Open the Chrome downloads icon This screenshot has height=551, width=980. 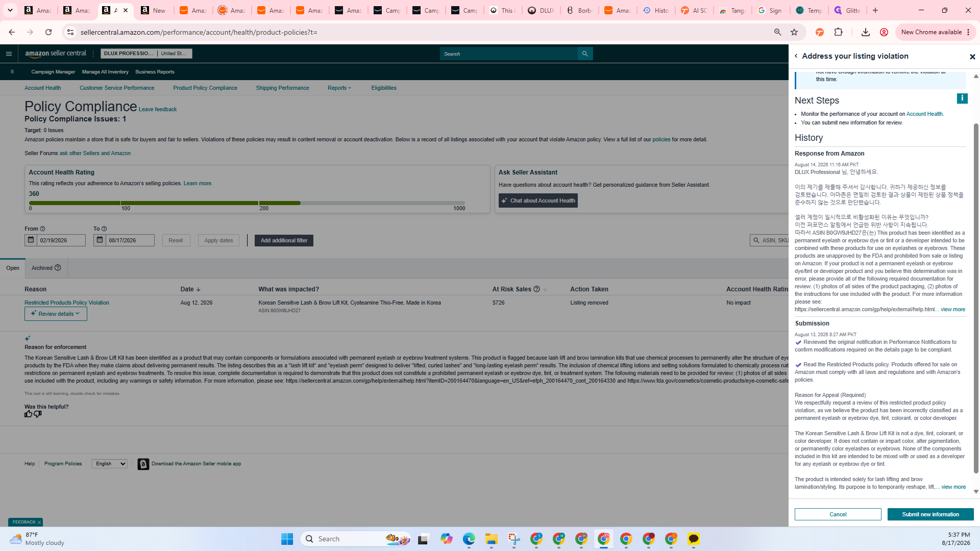point(865,32)
